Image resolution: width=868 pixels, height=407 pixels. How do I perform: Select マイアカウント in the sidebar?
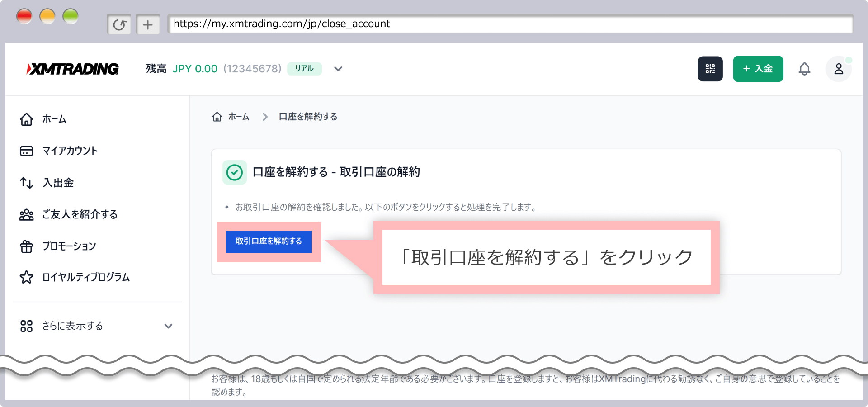[70, 151]
